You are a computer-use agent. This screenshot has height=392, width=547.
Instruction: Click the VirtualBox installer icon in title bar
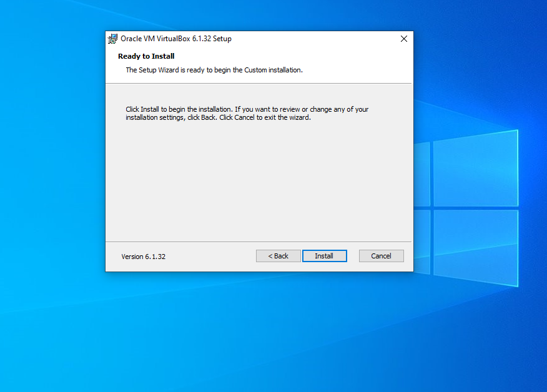[112, 39]
